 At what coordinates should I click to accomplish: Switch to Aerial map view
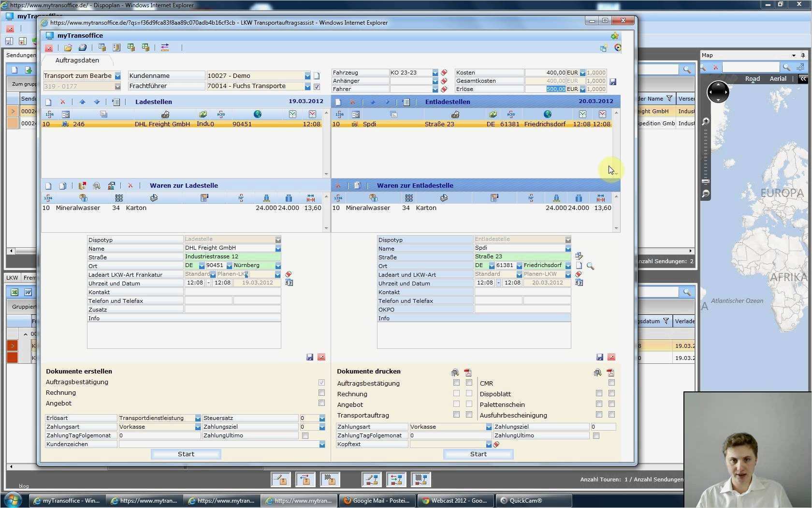point(778,79)
